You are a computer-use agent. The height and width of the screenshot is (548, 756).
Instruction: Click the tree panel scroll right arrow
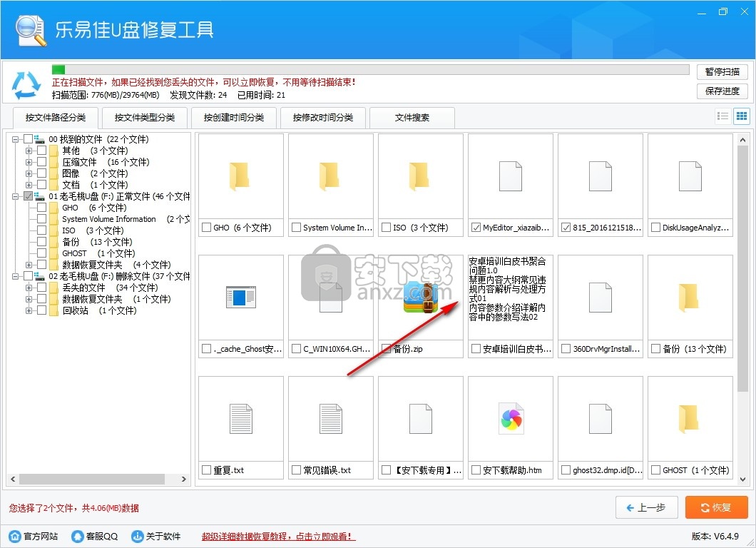tap(184, 479)
